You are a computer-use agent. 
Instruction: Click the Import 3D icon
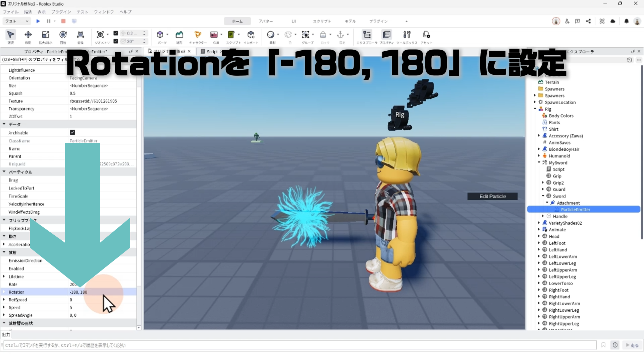tap(251, 35)
